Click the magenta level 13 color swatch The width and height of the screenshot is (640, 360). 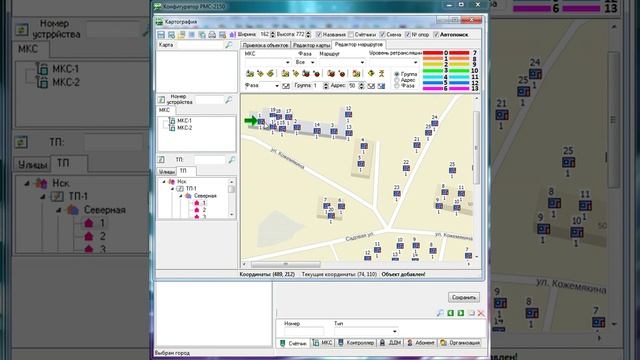459,88
